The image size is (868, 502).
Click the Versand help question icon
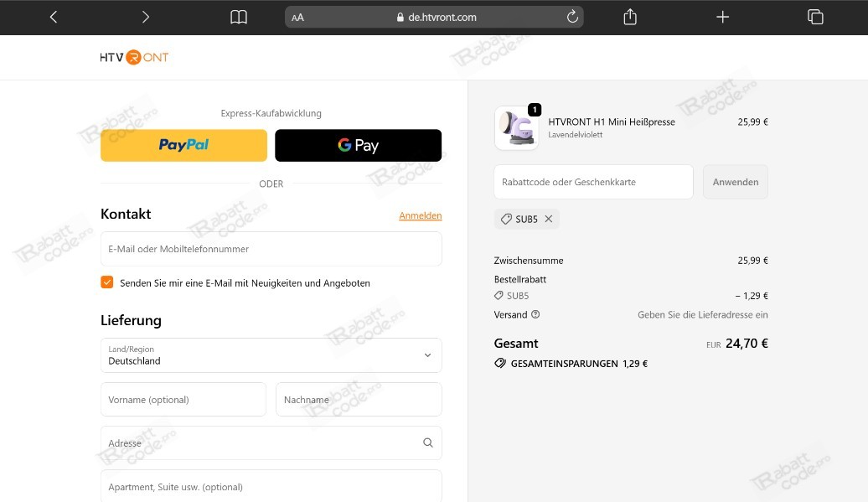[x=535, y=314]
